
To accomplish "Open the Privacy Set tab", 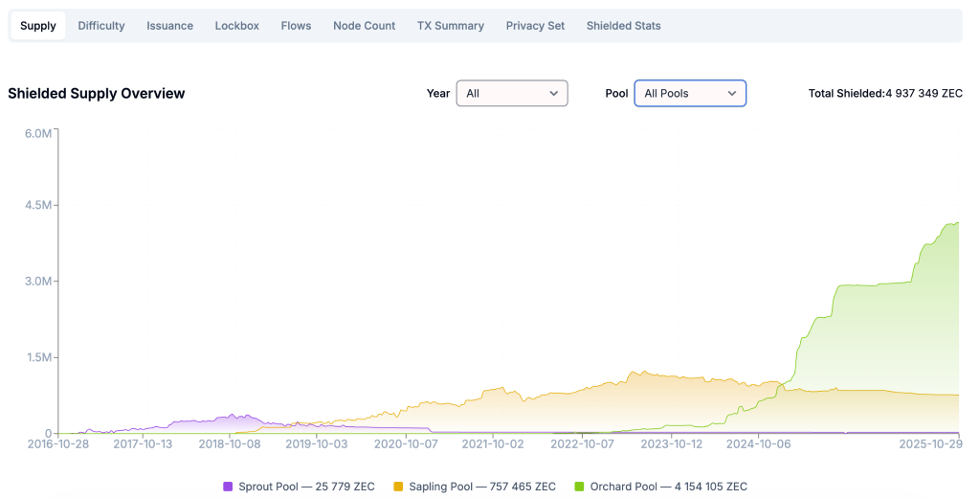I will click(535, 26).
